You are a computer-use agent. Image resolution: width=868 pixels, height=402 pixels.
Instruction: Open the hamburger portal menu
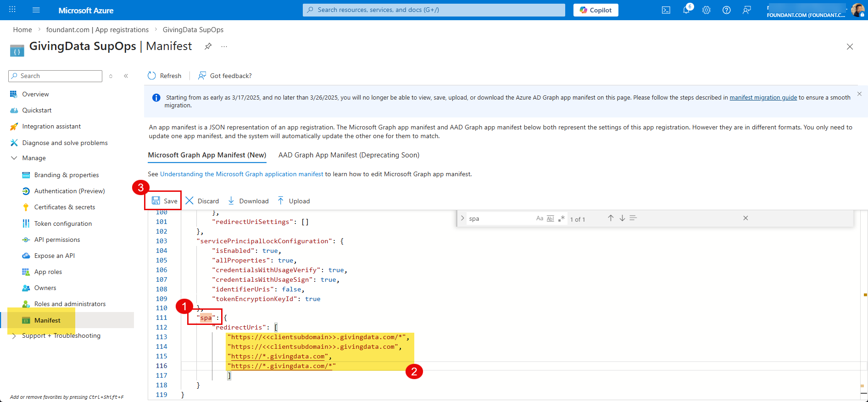pos(36,10)
